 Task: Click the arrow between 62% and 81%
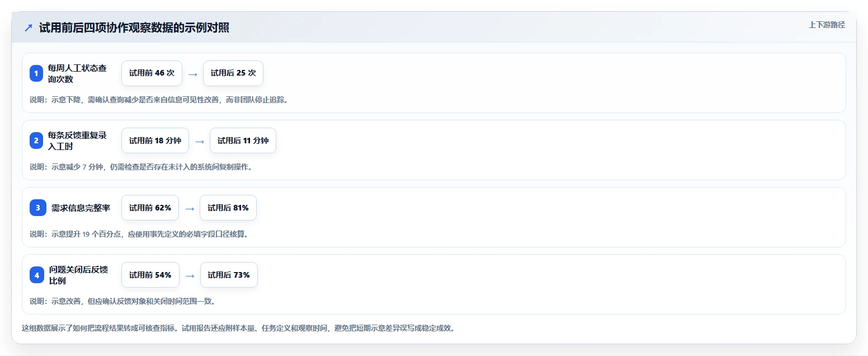[190, 208]
